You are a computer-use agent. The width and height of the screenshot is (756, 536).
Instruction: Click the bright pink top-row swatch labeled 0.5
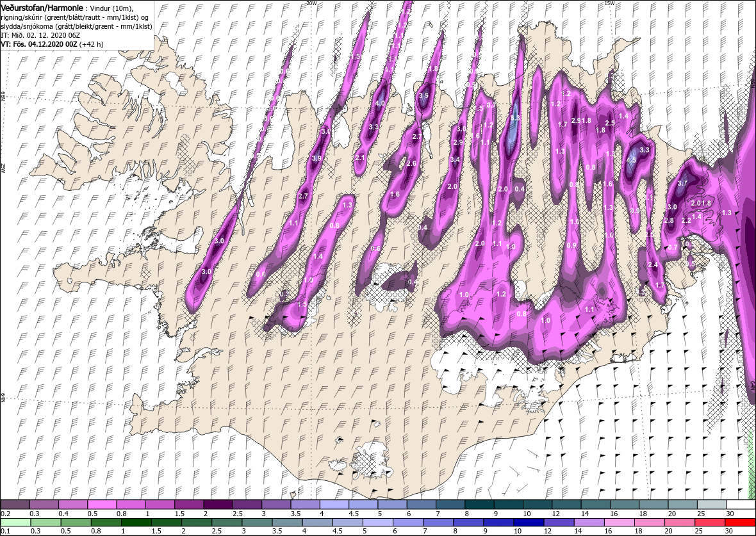point(103,505)
